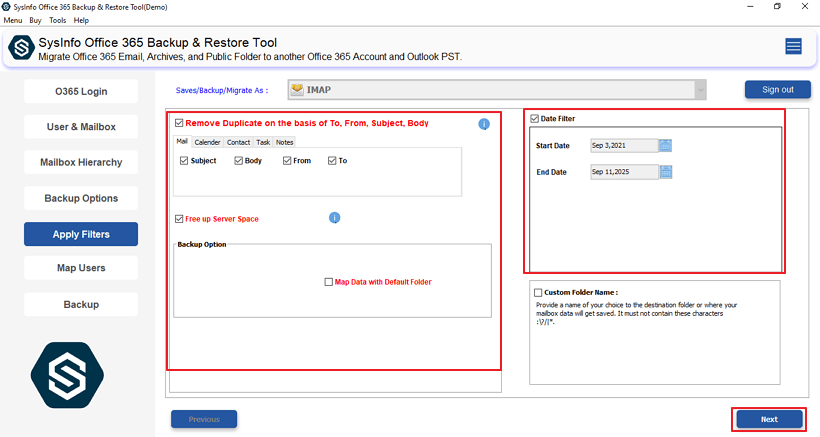Switch to the Contact tab
The width and height of the screenshot is (820, 437).
click(x=238, y=142)
